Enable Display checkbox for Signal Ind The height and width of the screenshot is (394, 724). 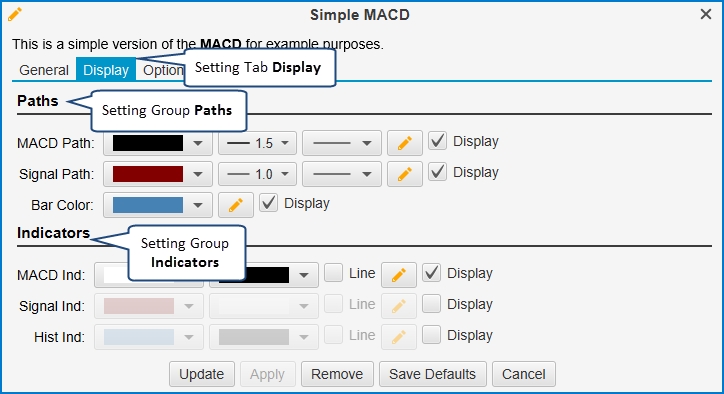coord(431,304)
